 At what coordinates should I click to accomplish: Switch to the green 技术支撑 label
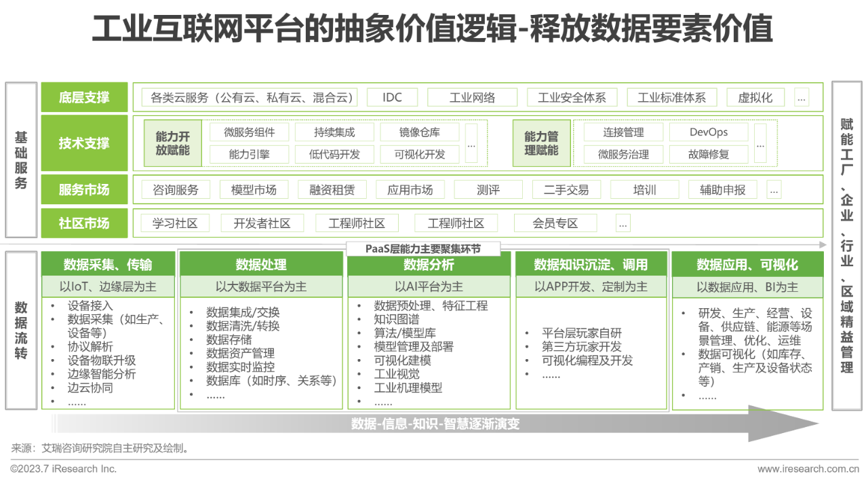tap(84, 143)
